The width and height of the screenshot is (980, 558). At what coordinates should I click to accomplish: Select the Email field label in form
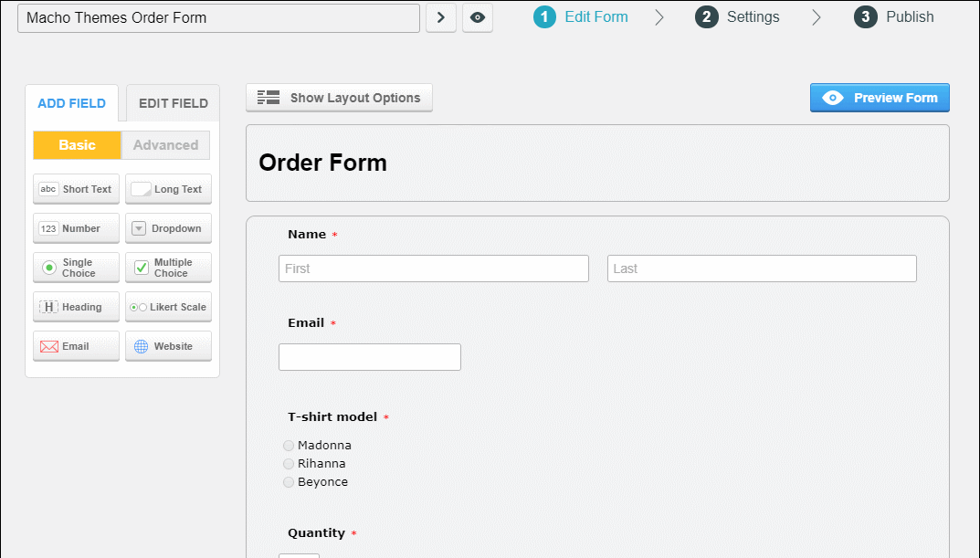click(306, 323)
